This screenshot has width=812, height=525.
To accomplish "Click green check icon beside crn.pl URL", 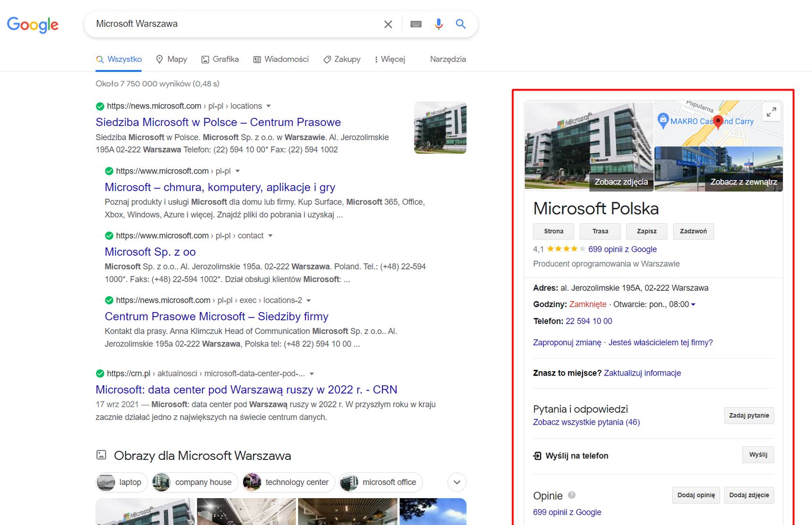I will pyautogui.click(x=100, y=374).
